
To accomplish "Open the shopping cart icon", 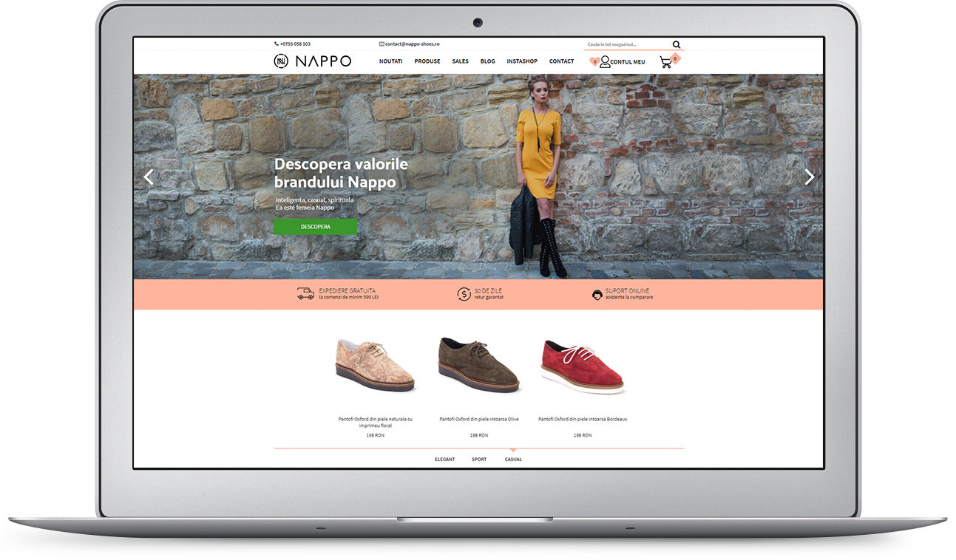I will (x=666, y=62).
